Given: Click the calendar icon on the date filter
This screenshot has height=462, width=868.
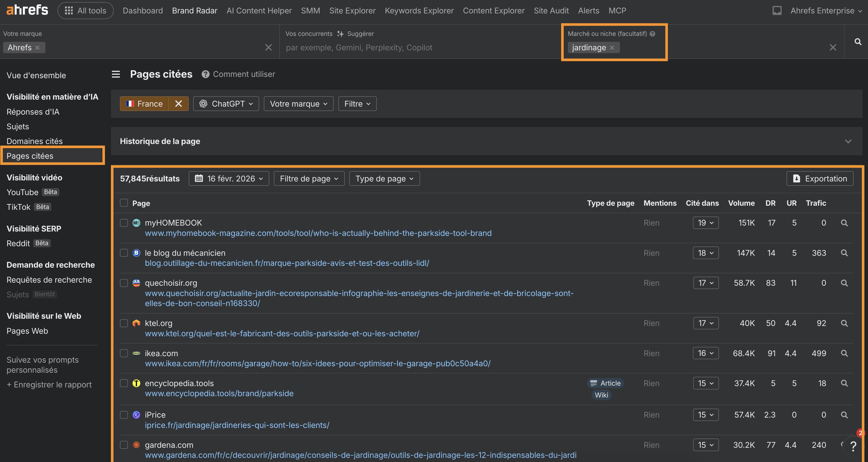Looking at the screenshot, I should pyautogui.click(x=199, y=178).
